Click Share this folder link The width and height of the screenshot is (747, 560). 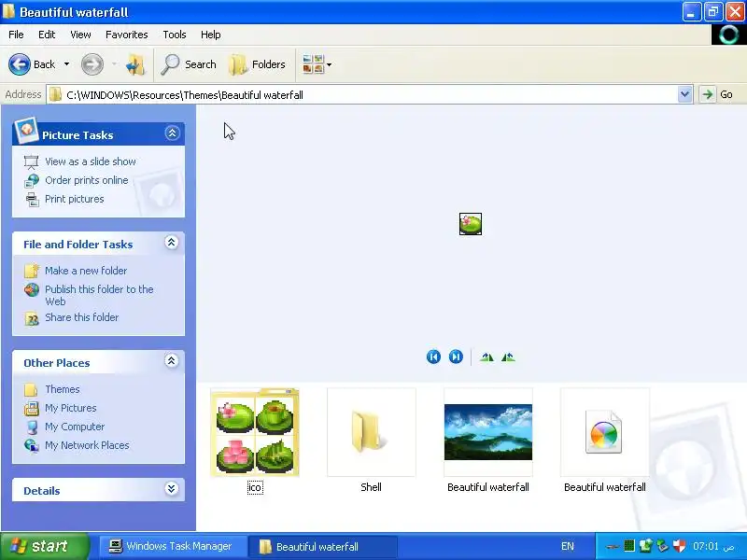point(82,317)
